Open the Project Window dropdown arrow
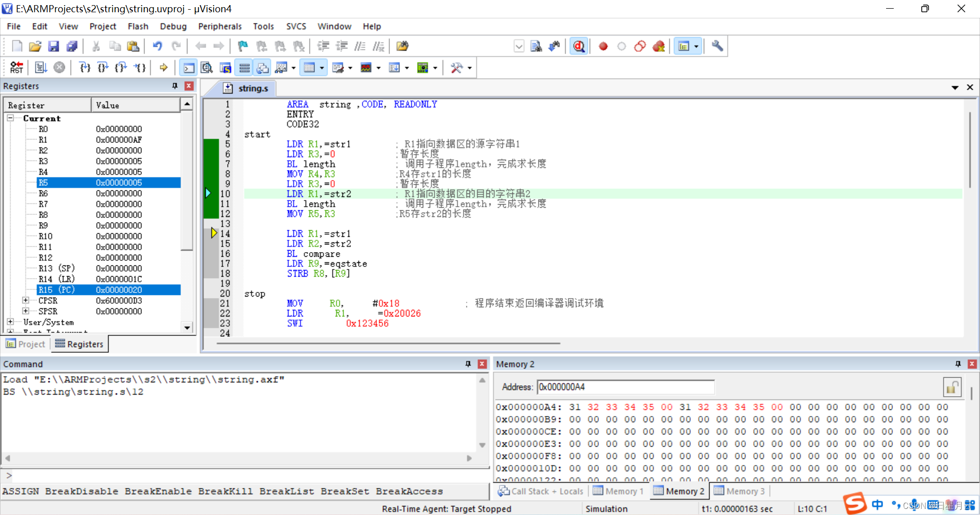This screenshot has height=515, width=980. click(x=696, y=46)
